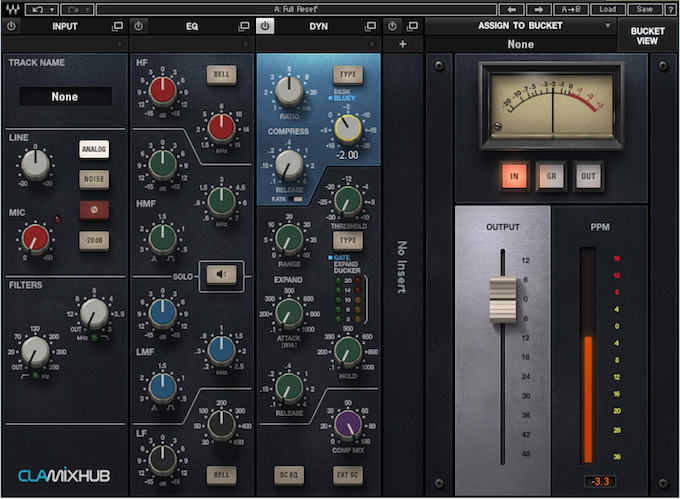680x499 pixels.
Task: Click the HMF Q green knob
Action: pyautogui.click(x=163, y=238)
